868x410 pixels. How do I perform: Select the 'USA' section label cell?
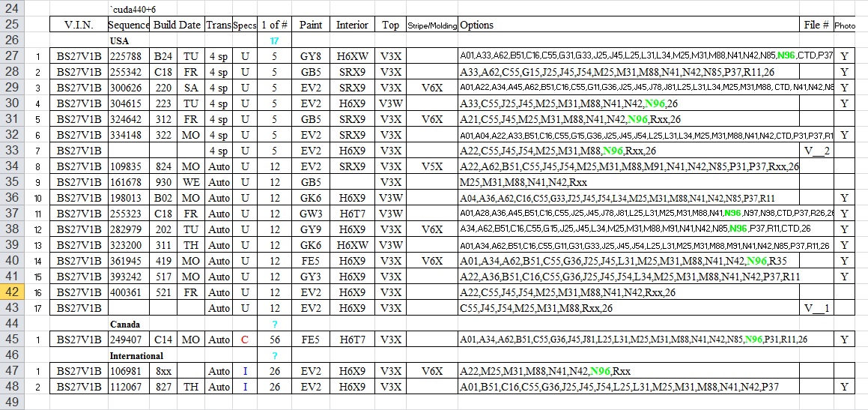[x=119, y=40]
